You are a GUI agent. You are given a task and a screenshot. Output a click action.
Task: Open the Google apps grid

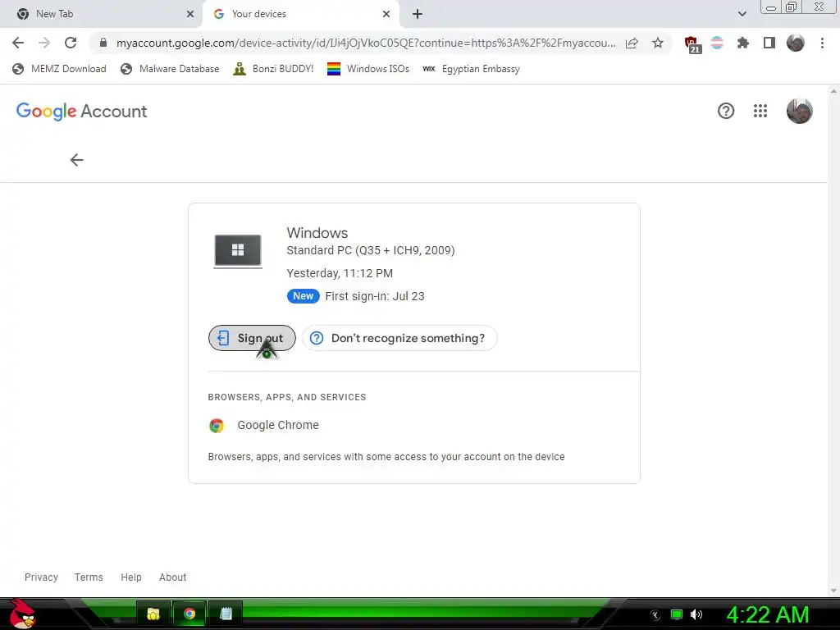click(760, 111)
